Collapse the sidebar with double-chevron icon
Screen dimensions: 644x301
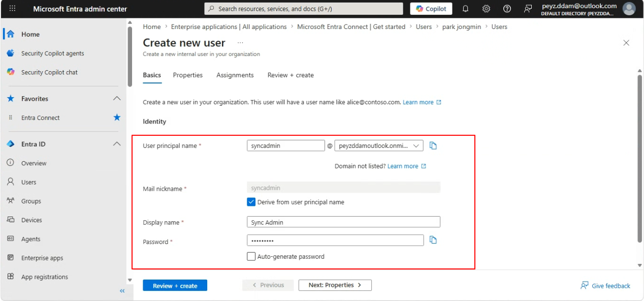122,291
